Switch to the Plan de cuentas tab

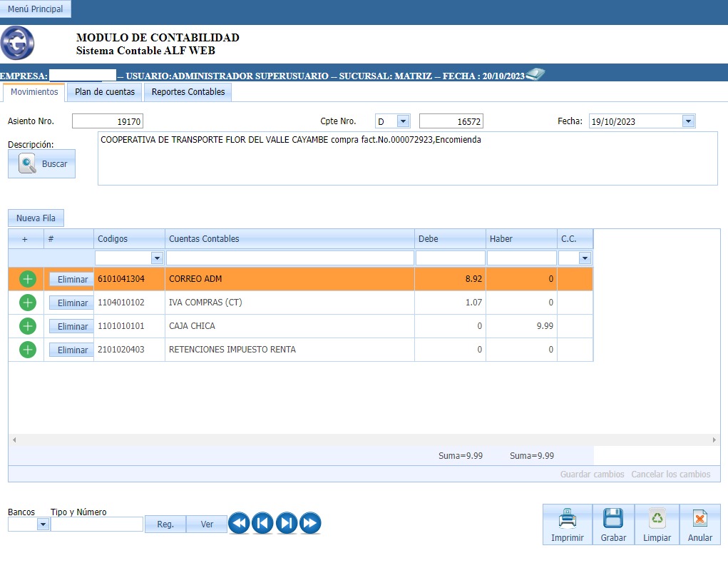[105, 92]
